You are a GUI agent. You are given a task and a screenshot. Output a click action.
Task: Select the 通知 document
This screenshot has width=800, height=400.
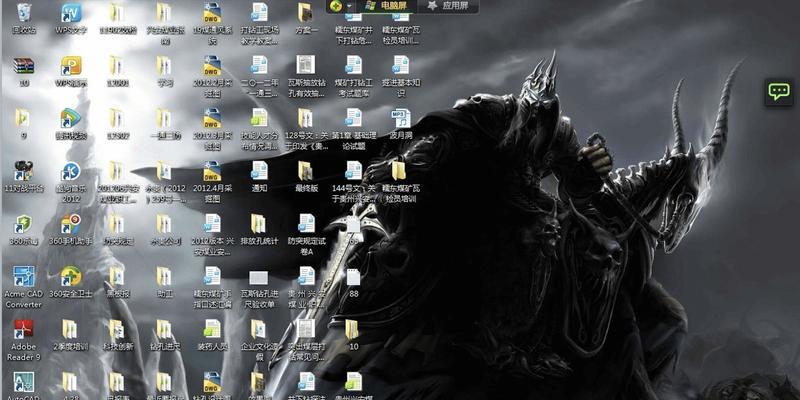tap(259, 177)
